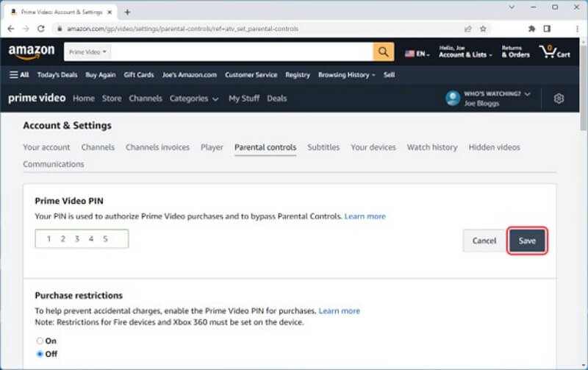The width and height of the screenshot is (588, 370).
Task: Click the browser back arrow
Action: tap(11, 29)
